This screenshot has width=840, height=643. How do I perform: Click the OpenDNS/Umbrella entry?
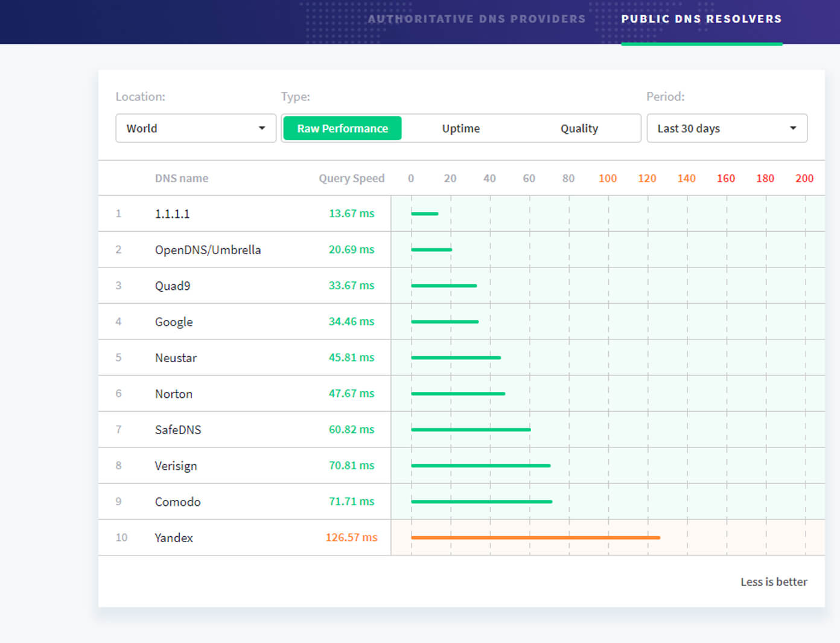208,249
